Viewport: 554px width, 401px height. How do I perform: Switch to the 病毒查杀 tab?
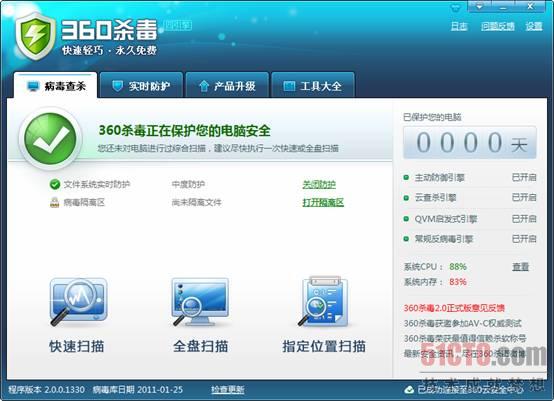tap(55, 85)
